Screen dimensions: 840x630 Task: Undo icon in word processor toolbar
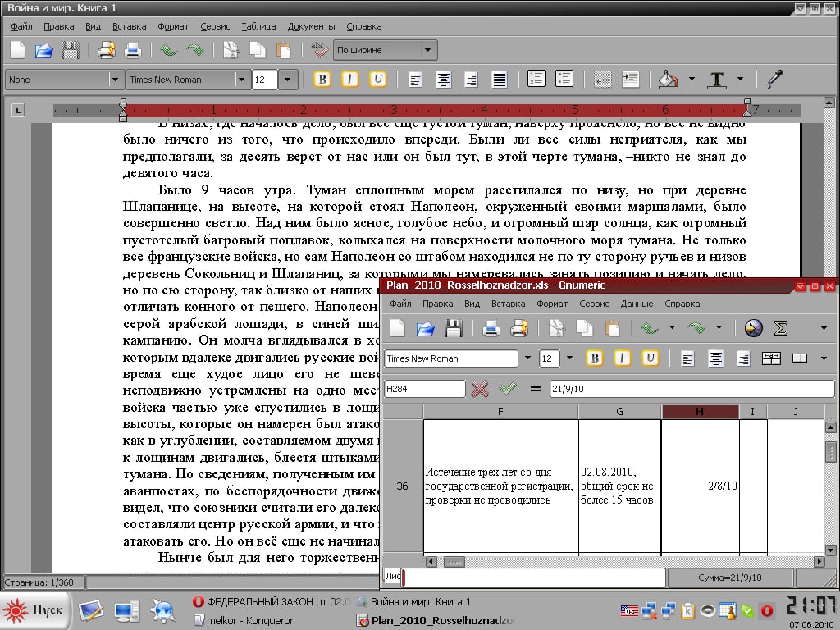tap(169, 50)
